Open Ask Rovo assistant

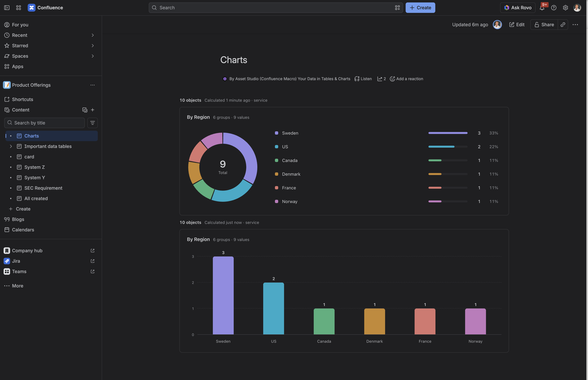point(517,8)
